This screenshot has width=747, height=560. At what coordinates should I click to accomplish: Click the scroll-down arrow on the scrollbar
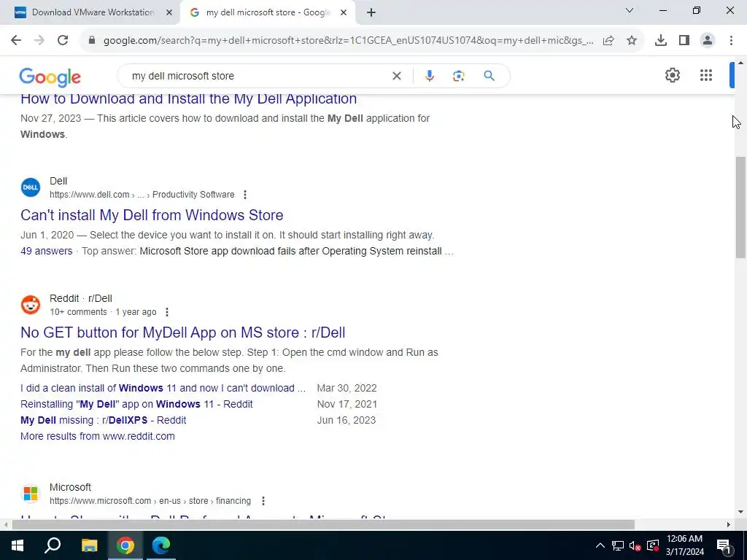[740, 512]
